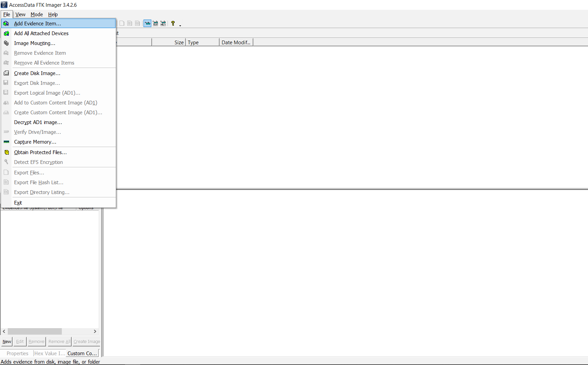588x365 pixels.
Task: Switch to the Properties tab
Action: point(17,353)
